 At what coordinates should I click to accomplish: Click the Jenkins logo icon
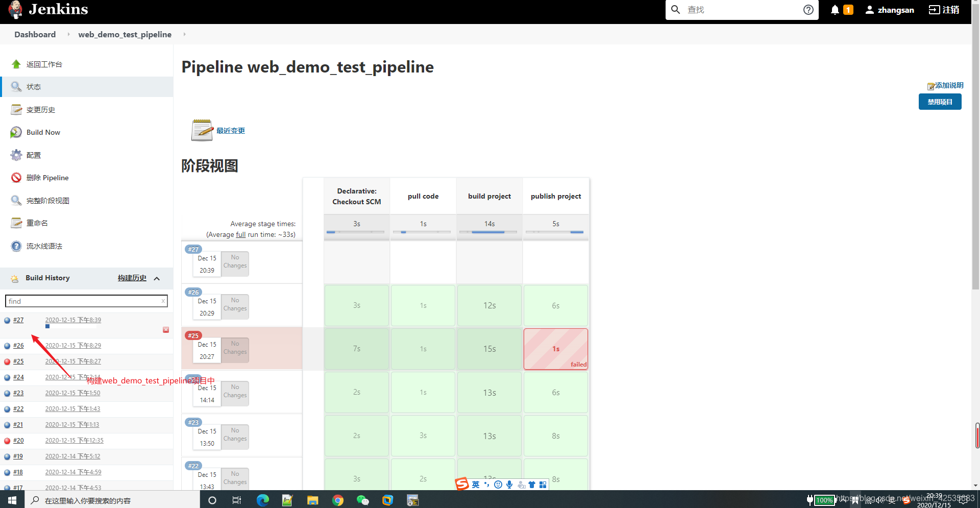pyautogui.click(x=16, y=9)
